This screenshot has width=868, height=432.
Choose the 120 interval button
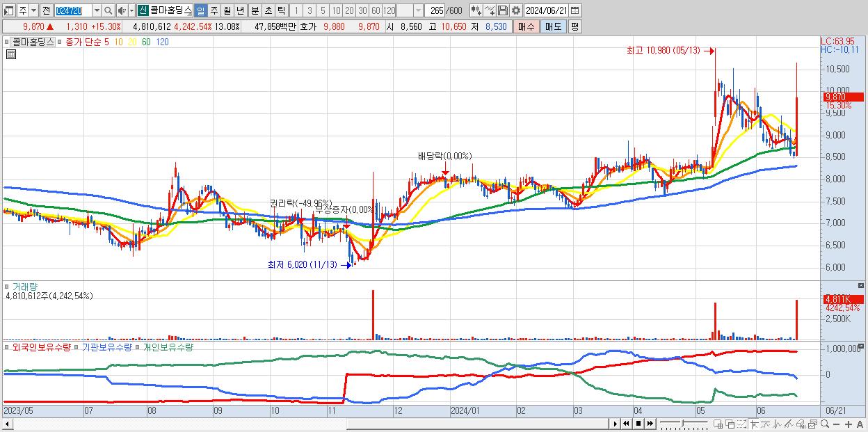[x=389, y=10]
